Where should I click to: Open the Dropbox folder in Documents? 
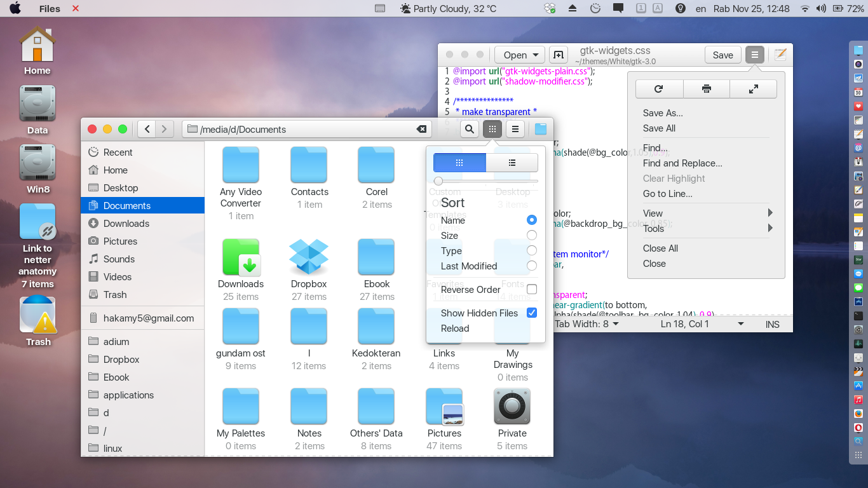coord(308,257)
